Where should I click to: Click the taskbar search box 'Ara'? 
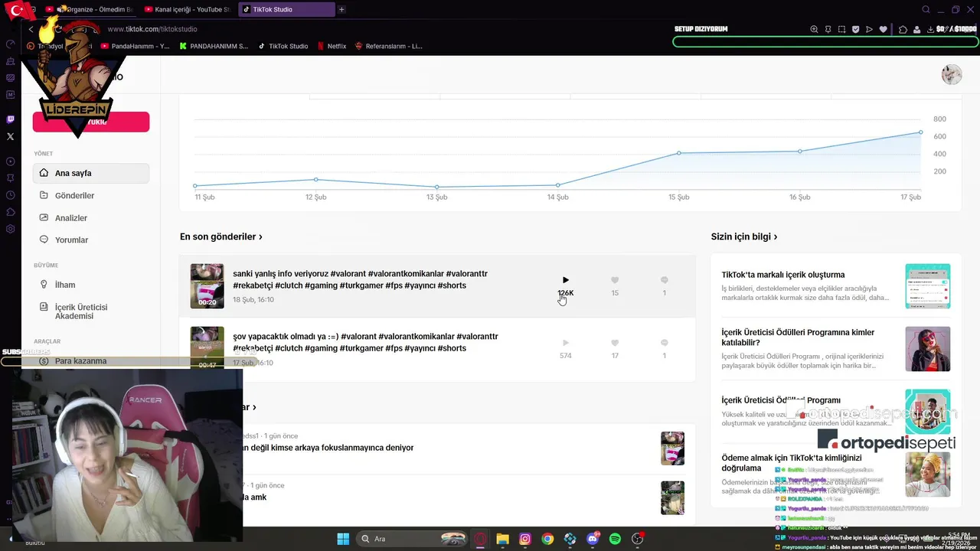(x=413, y=539)
